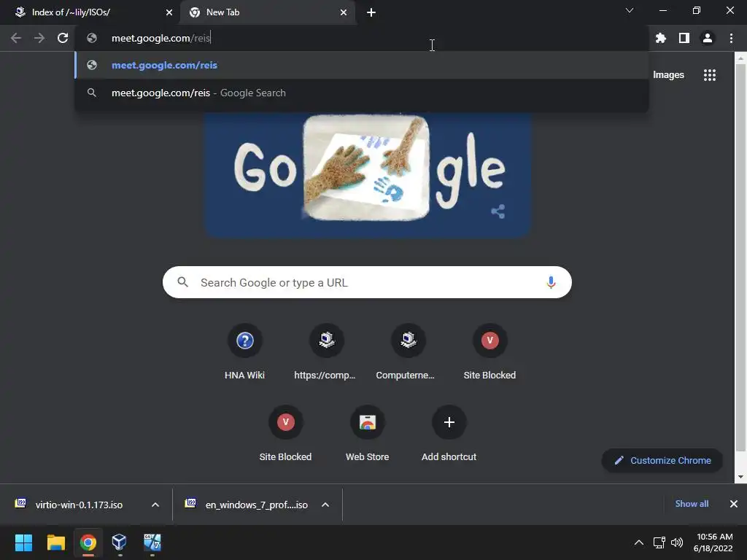Open network status in system tray
Image resolution: width=747 pixels, height=560 pixels.
pyautogui.click(x=659, y=542)
